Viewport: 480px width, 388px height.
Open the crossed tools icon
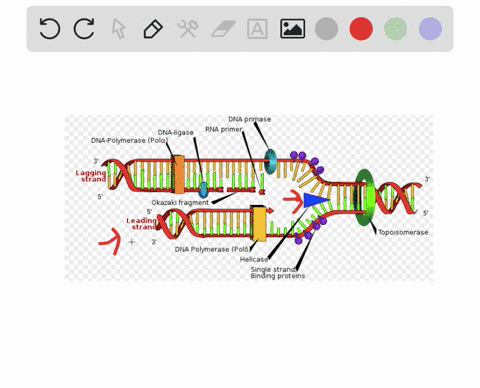click(x=188, y=29)
